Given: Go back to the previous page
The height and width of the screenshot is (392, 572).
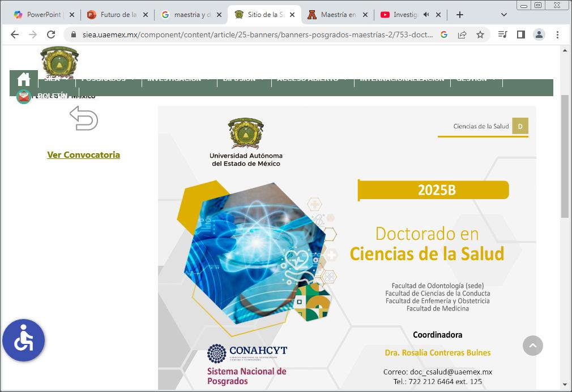Looking at the screenshot, I should [15, 35].
